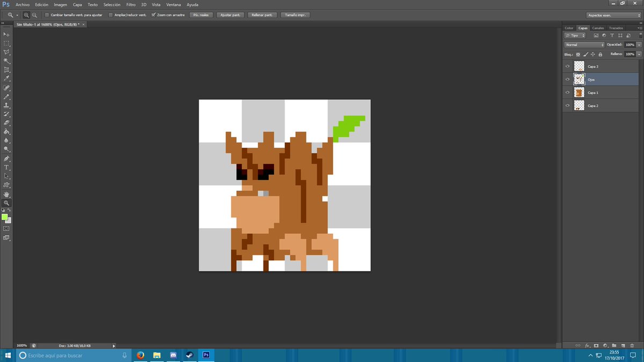Open the Aspectos esen. workspace dropdown
This screenshot has height=362, width=644.
point(613,15)
